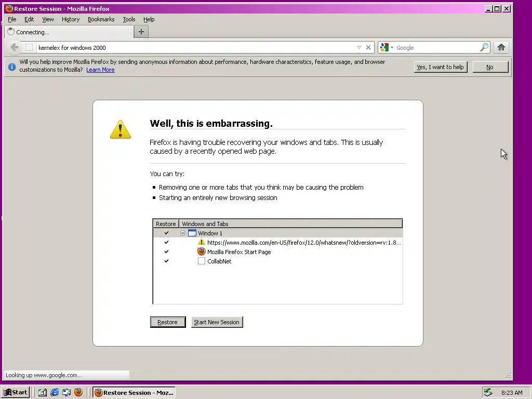Select the Connecting... tab

tap(69, 32)
